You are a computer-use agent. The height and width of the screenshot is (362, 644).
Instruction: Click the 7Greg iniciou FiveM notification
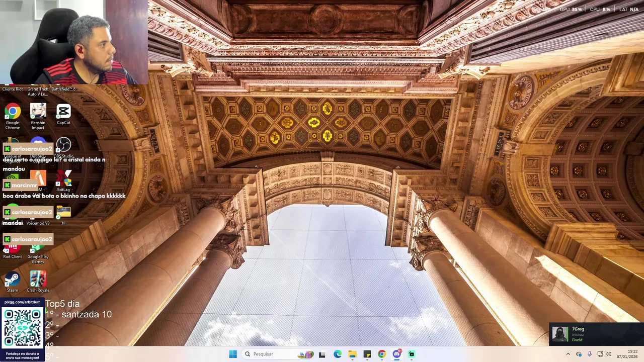[596, 334]
